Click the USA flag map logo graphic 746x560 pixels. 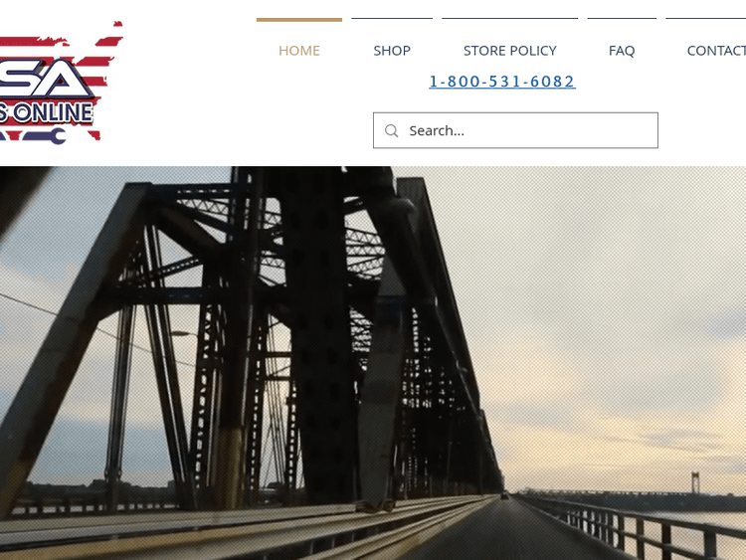point(62,82)
